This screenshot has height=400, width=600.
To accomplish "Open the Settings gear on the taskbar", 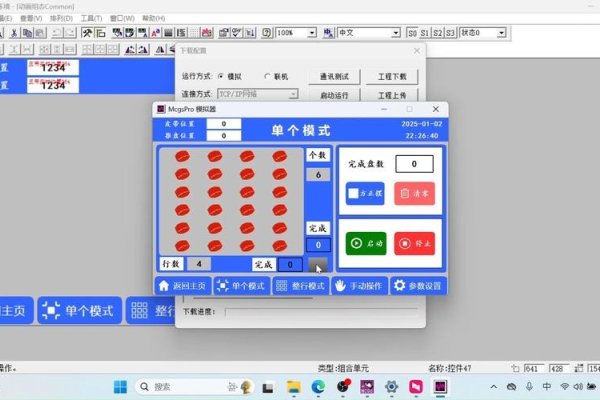I will tap(391, 387).
